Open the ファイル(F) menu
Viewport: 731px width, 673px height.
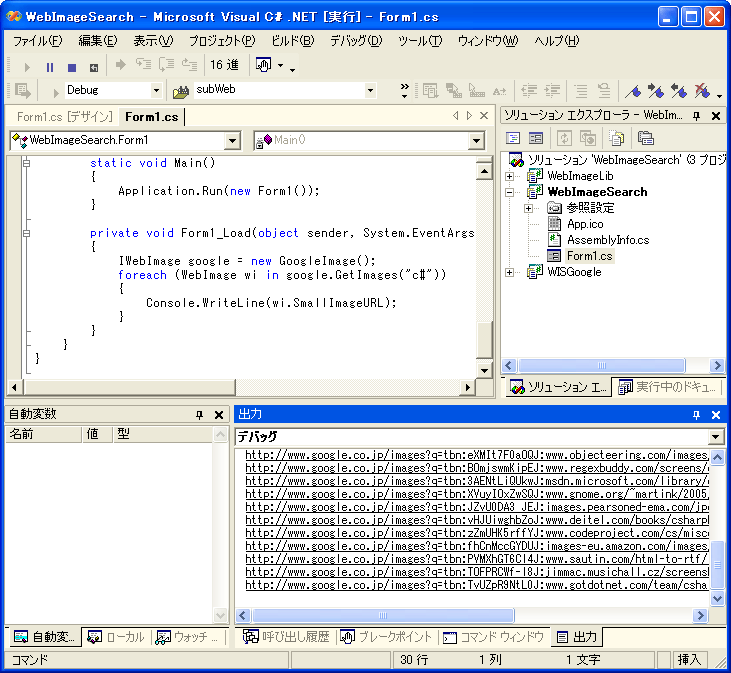37,41
